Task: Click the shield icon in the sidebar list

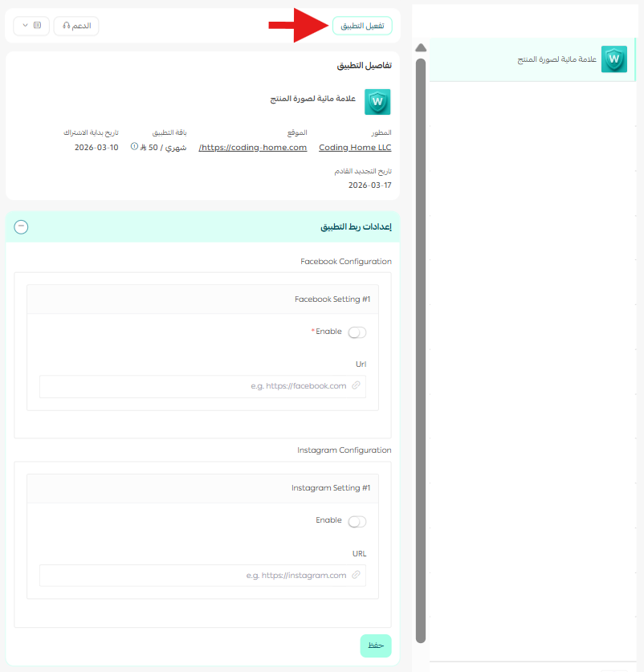Action: (613, 59)
